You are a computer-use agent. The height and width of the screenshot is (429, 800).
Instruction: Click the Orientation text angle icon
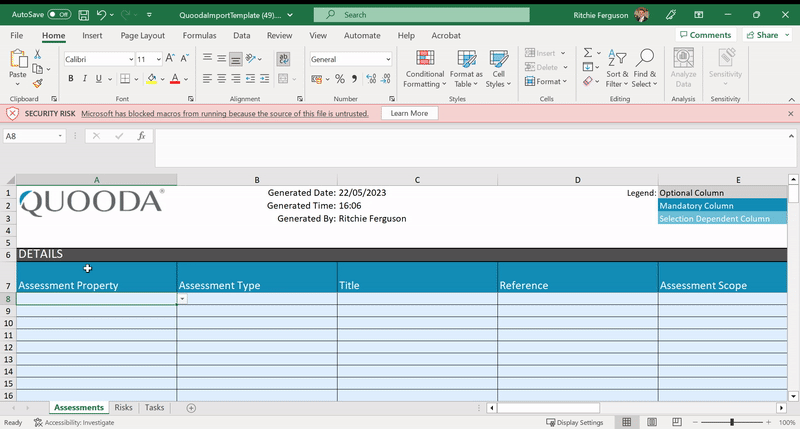pos(251,59)
